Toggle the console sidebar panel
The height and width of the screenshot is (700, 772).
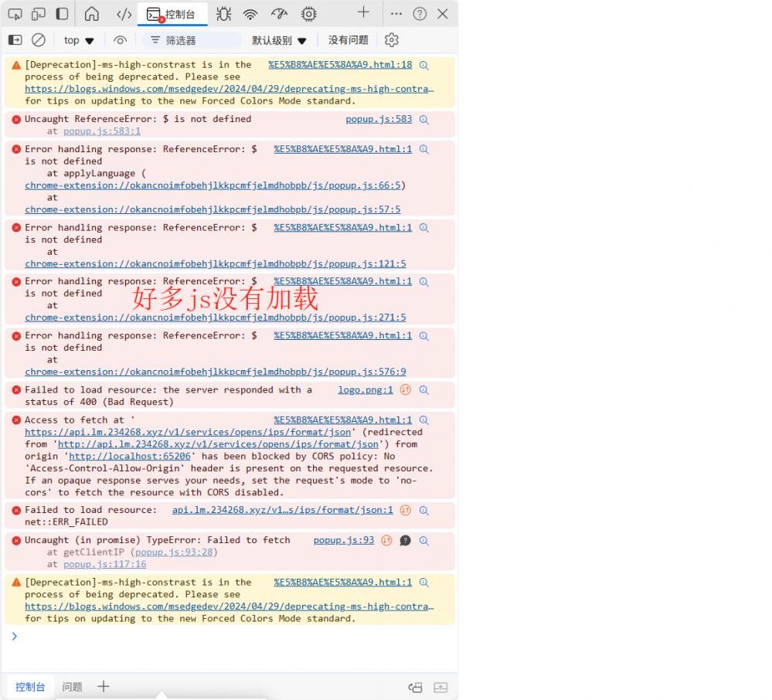click(15, 40)
